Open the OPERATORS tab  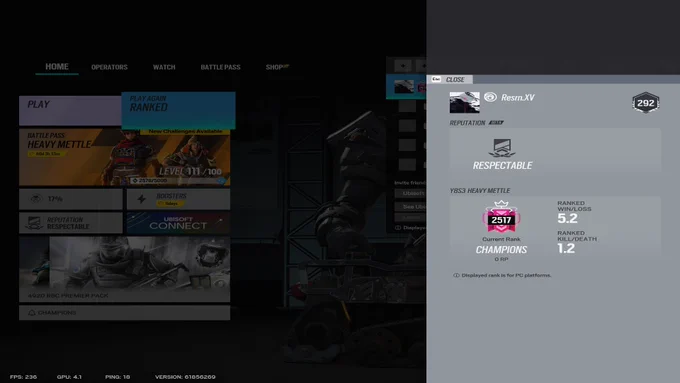click(x=109, y=67)
